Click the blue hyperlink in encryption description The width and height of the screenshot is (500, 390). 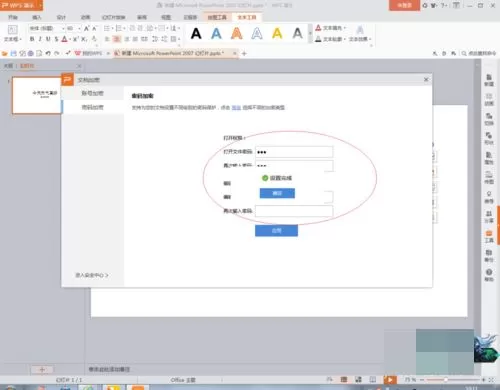236,107
